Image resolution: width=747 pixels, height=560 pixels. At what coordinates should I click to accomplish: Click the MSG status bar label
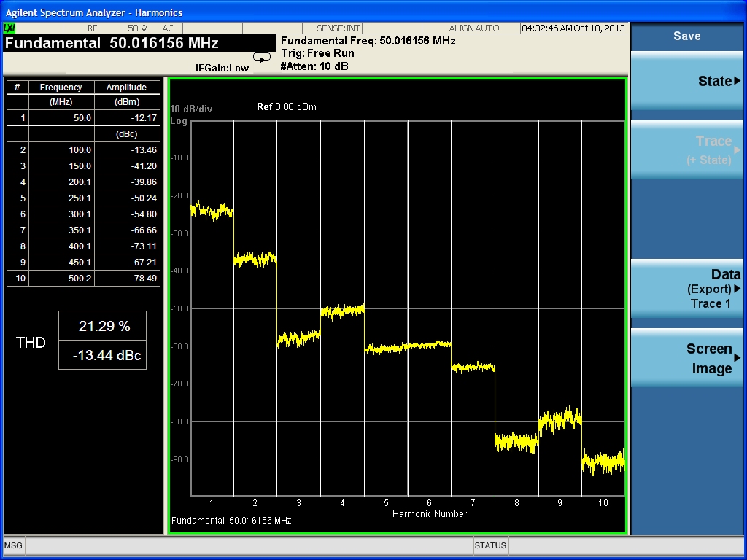coord(13,545)
